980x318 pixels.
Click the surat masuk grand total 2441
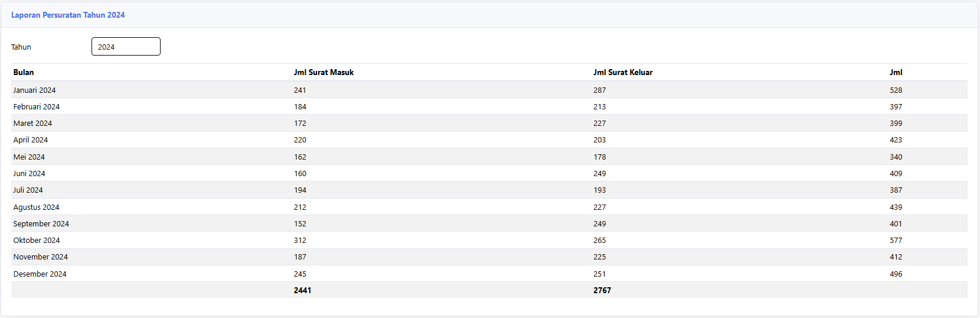click(302, 290)
